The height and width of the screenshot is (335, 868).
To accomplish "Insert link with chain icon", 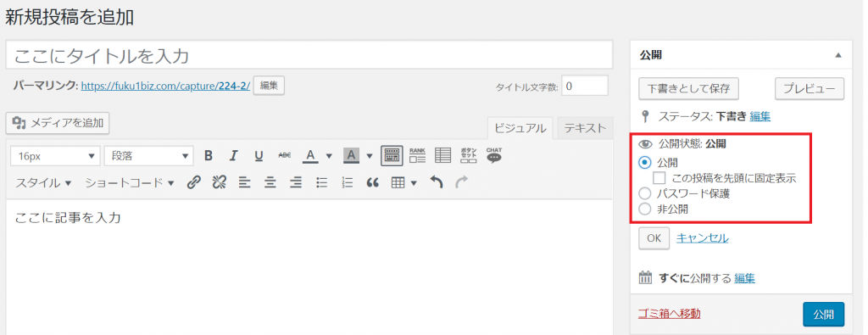I will 193,182.
